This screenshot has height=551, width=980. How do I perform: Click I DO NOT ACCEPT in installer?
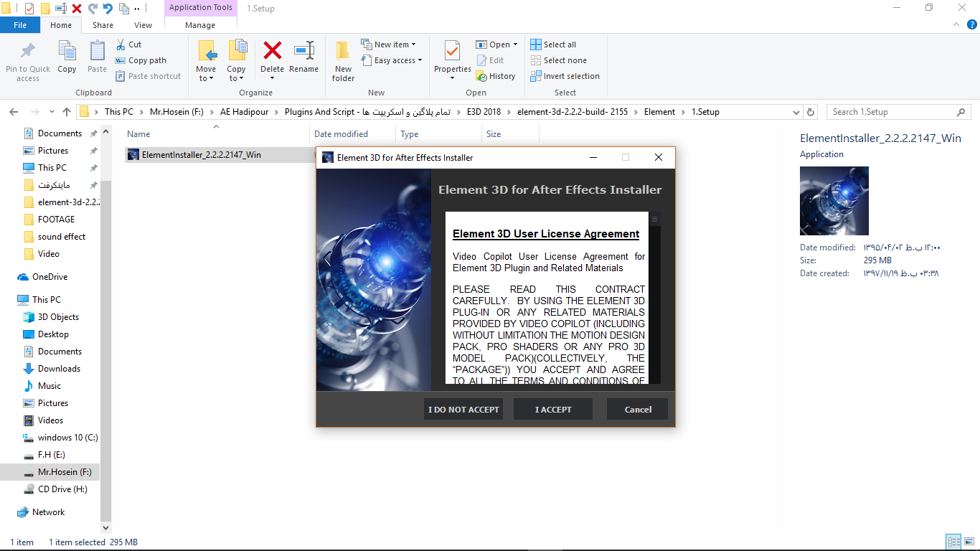click(463, 410)
